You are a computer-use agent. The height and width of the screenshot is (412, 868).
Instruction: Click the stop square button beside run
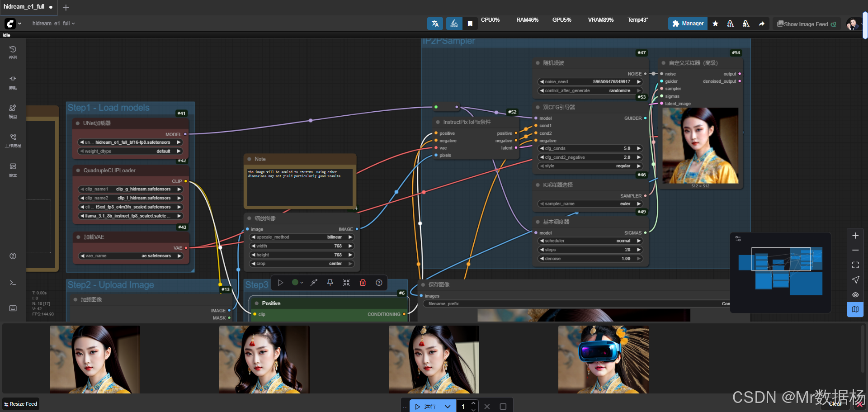pos(503,407)
